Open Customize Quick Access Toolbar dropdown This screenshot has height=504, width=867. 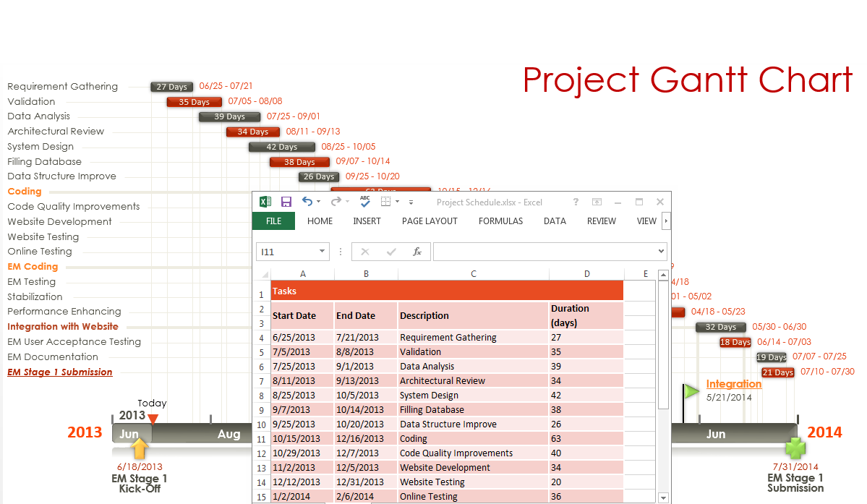click(411, 203)
